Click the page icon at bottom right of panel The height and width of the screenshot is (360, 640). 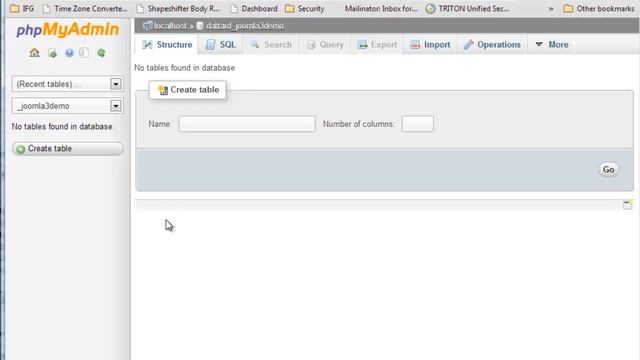pyautogui.click(x=627, y=204)
